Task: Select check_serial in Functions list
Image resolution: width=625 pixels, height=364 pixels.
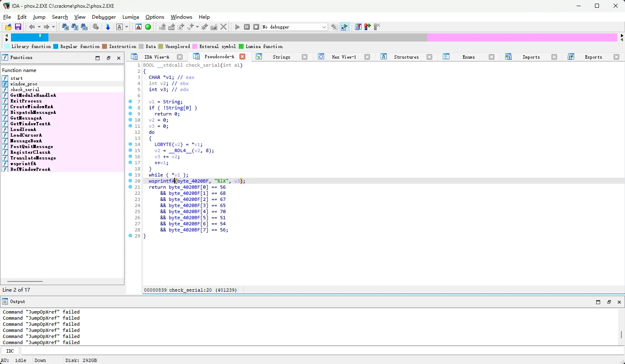Action: tap(25, 89)
